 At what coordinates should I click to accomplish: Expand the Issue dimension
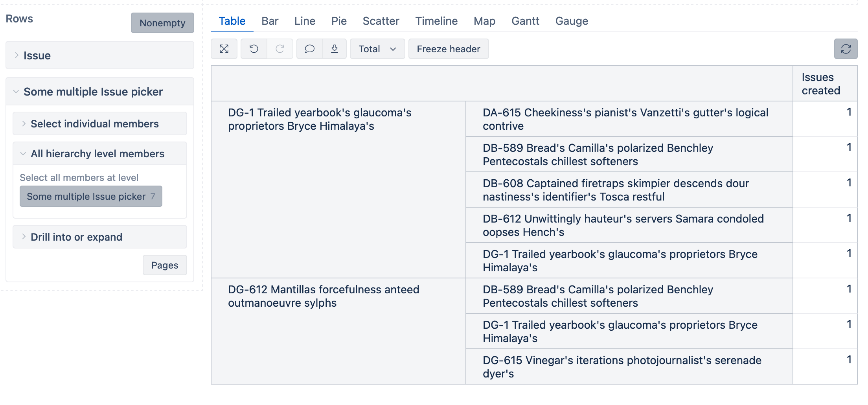pos(37,55)
